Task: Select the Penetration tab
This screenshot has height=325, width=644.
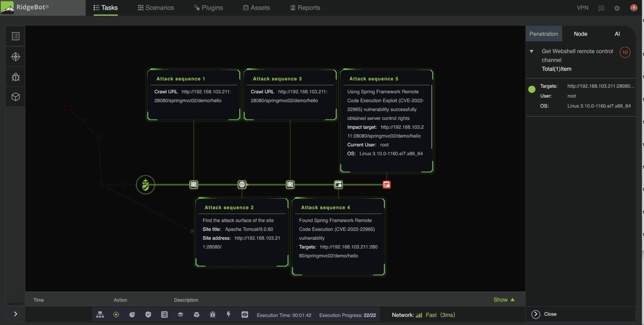Action: pyautogui.click(x=544, y=34)
